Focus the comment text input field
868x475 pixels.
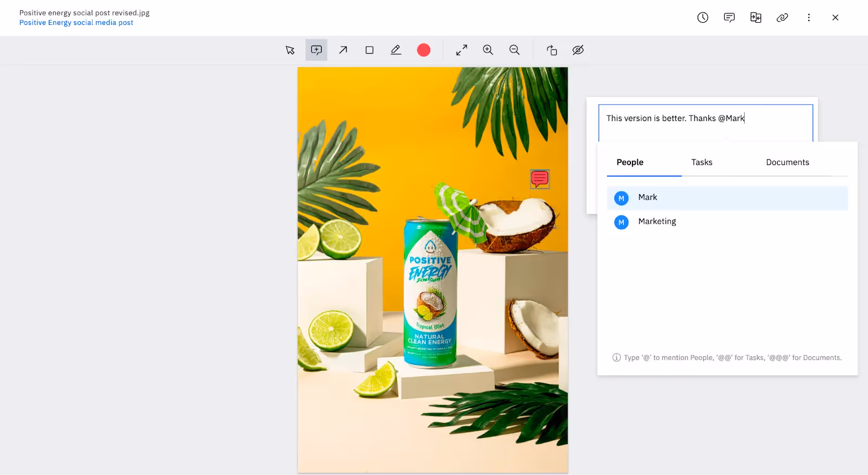[x=705, y=123]
